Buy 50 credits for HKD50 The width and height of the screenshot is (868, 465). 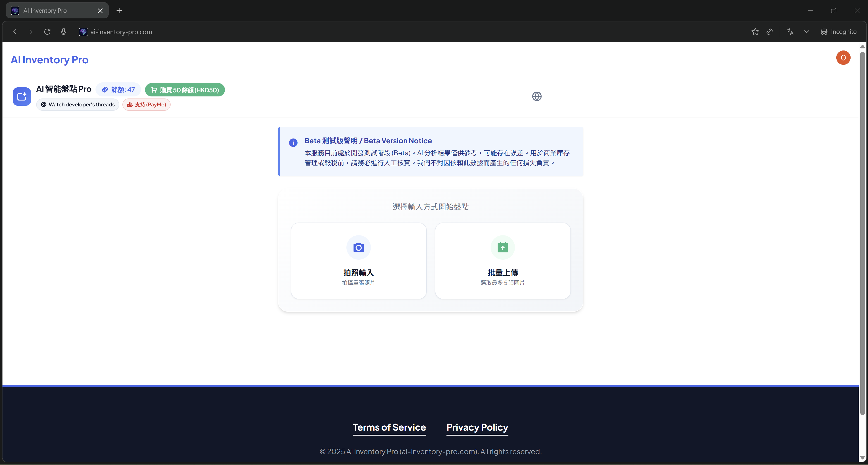tap(185, 90)
